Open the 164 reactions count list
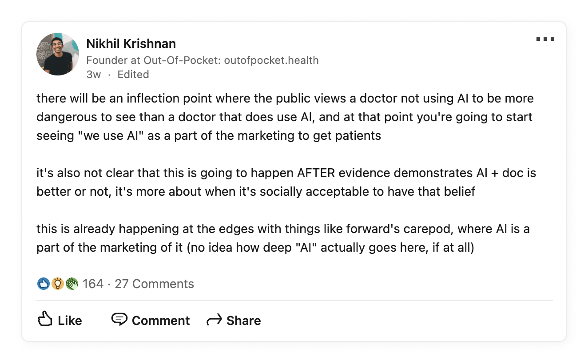Image resolution: width=588 pixels, height=364 pixels. point(93,284)
